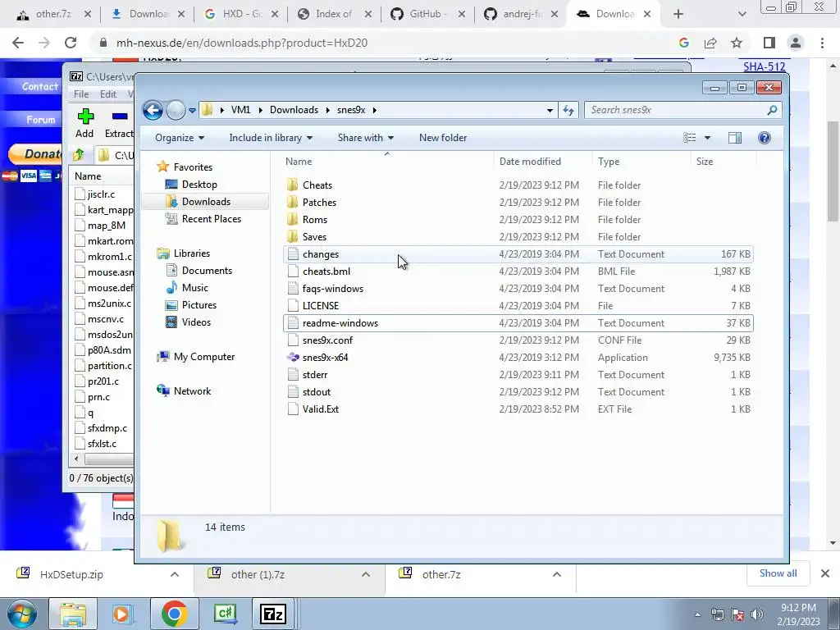
Task: Click Show all downloads button
Action: click(778, 573)
